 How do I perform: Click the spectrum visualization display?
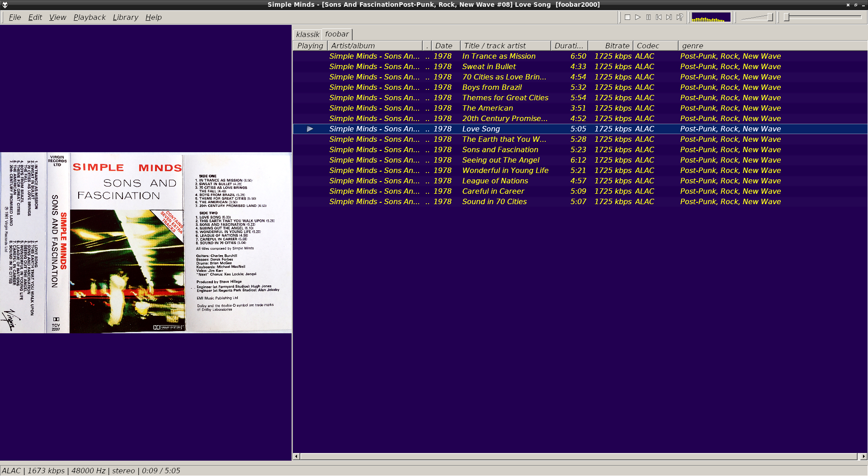coord(711,17)
